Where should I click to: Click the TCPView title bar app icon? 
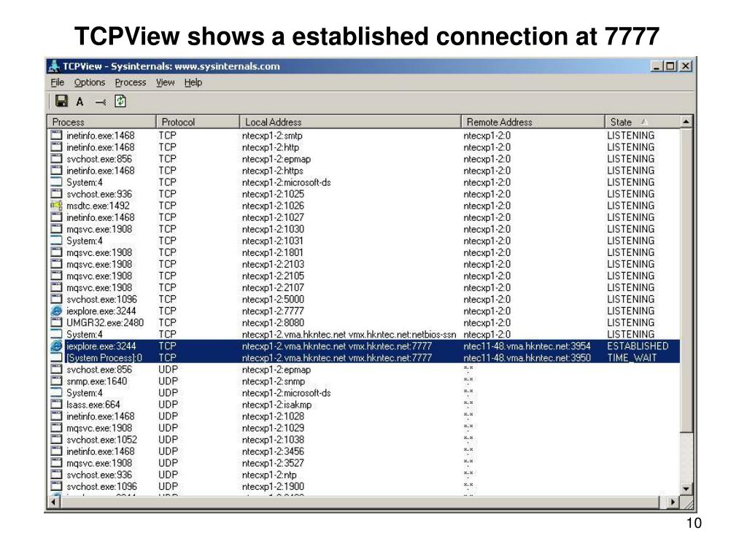coord(54,66)
